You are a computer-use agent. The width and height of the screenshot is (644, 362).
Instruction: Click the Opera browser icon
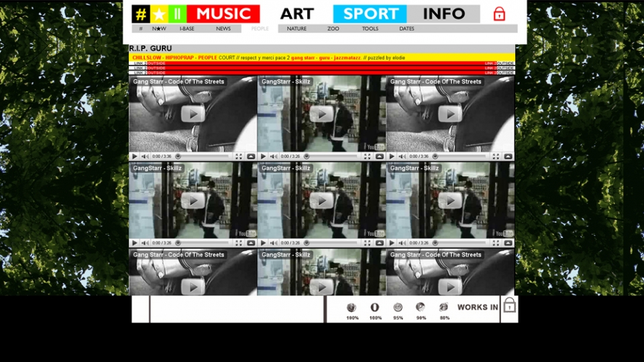pyautogui.click(x=375, y=308)
